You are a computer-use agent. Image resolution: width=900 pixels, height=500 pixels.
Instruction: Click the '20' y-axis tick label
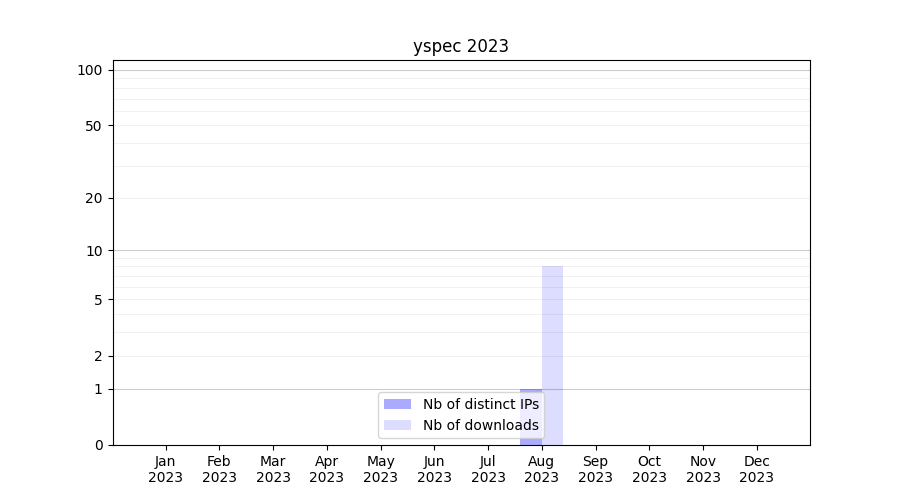click(94, 198)
